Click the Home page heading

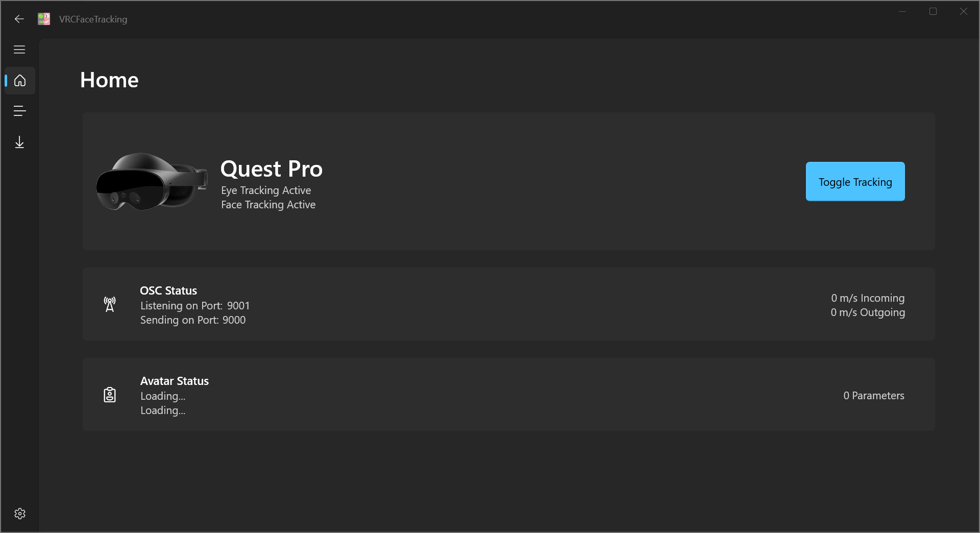click(109, 80)
